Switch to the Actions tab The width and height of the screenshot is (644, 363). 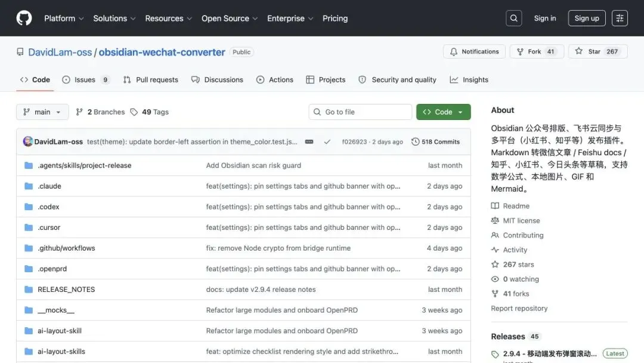point(275,80)
